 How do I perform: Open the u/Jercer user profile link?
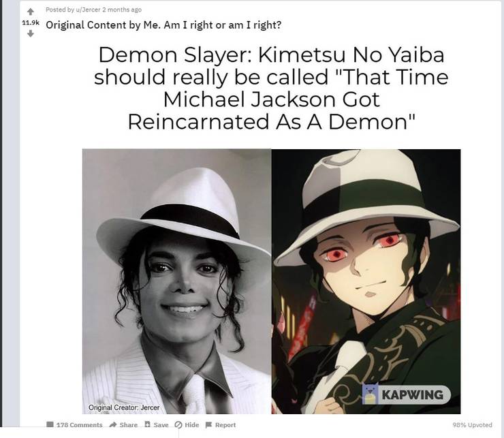click(x=88, y=10)
